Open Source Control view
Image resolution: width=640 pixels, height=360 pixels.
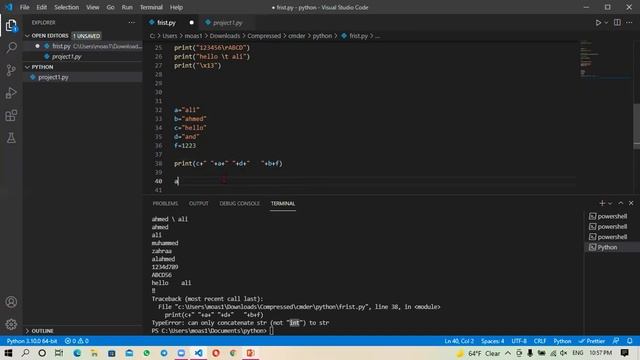(11, 70)
